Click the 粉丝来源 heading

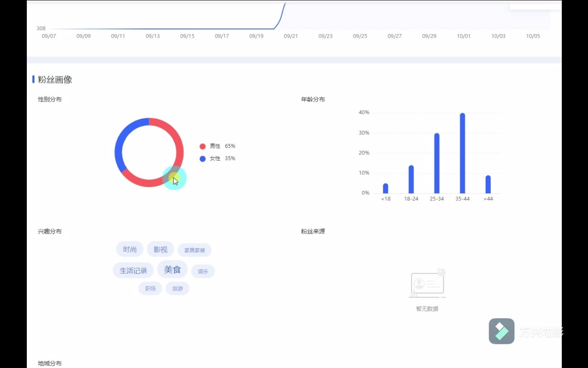313,231
